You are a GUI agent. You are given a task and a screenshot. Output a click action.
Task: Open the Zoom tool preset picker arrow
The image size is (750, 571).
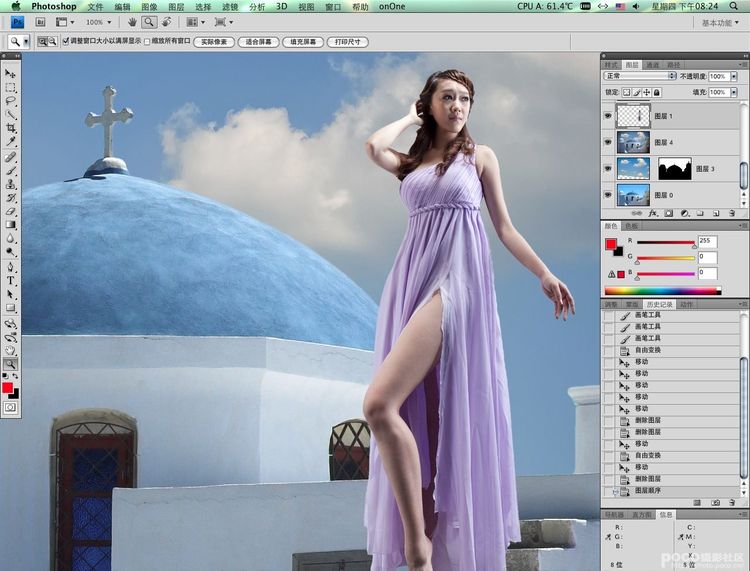tap(26, 42)
